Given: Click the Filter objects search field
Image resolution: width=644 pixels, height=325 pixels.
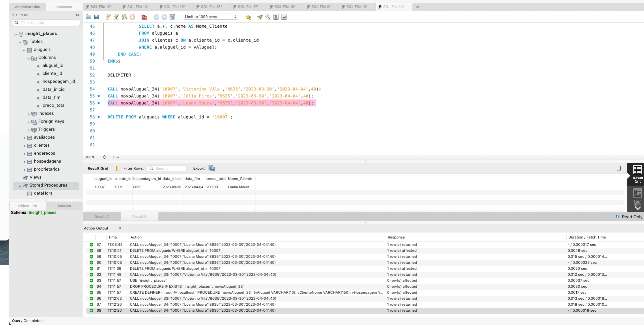Looking at the screenshot, I should click(46, 23).
